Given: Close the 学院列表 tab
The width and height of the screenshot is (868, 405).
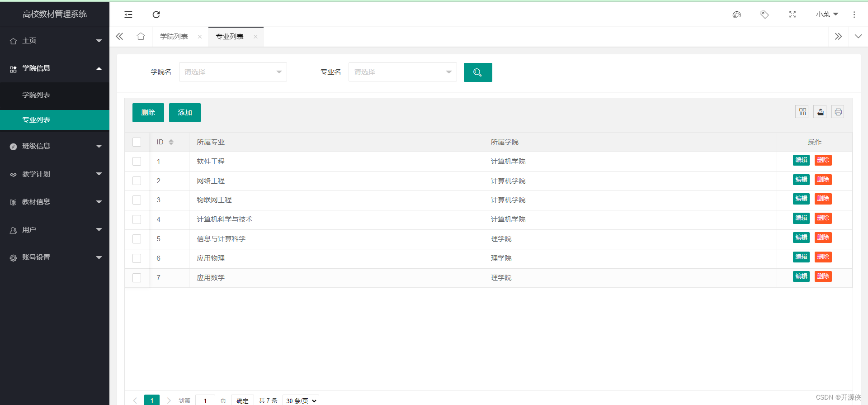Looking at the screenshot, I should [200, 37].
